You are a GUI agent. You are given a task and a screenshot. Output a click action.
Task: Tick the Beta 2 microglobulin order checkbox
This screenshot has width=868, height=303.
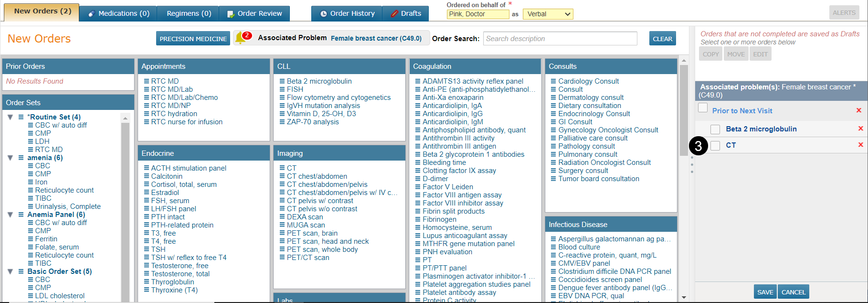click(x=715, y=129)
